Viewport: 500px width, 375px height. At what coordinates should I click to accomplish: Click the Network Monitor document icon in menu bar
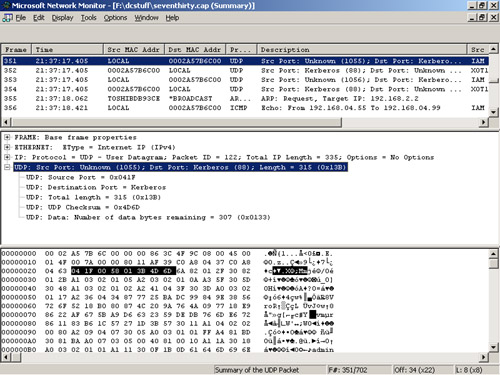pos(7,18)
